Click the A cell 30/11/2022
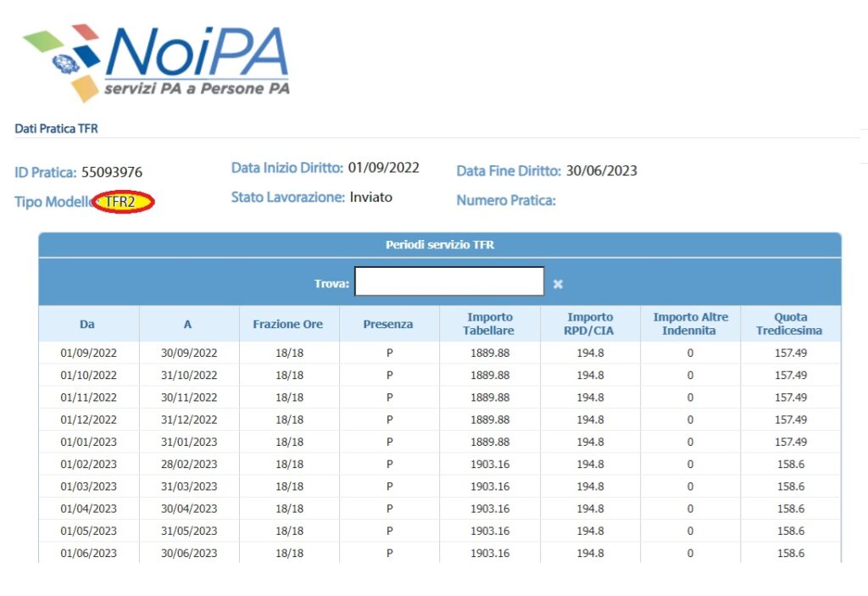Viewport: 868px width, 596px height. (189, 397)
